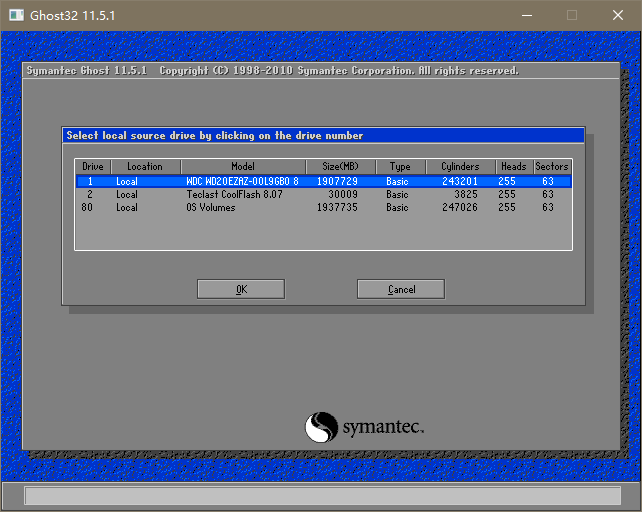Click the Sectors column header
The height and width of the screenshot is (512, 642).
pos(551,167)
